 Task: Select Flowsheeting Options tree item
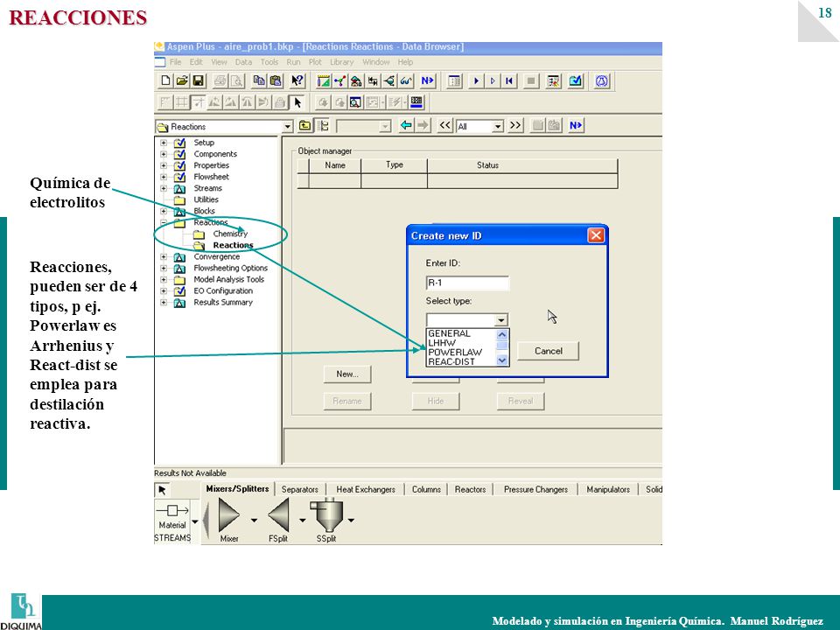230,268
